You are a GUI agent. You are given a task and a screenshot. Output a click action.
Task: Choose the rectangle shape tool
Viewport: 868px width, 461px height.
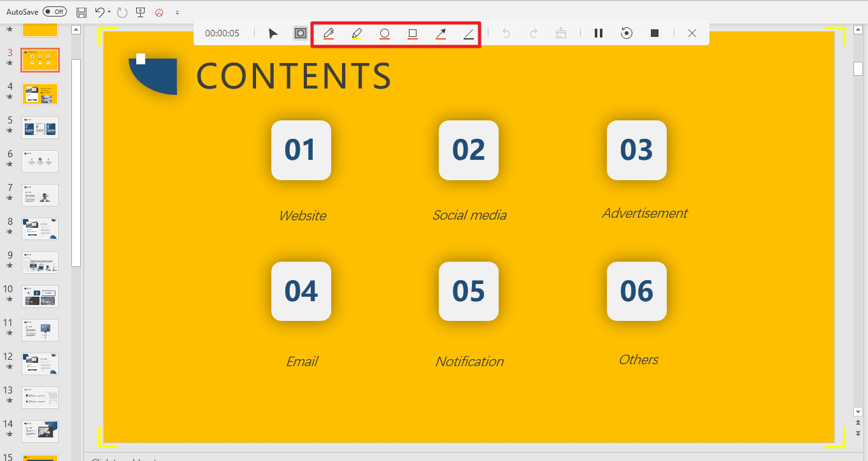[x=413, y=34]
